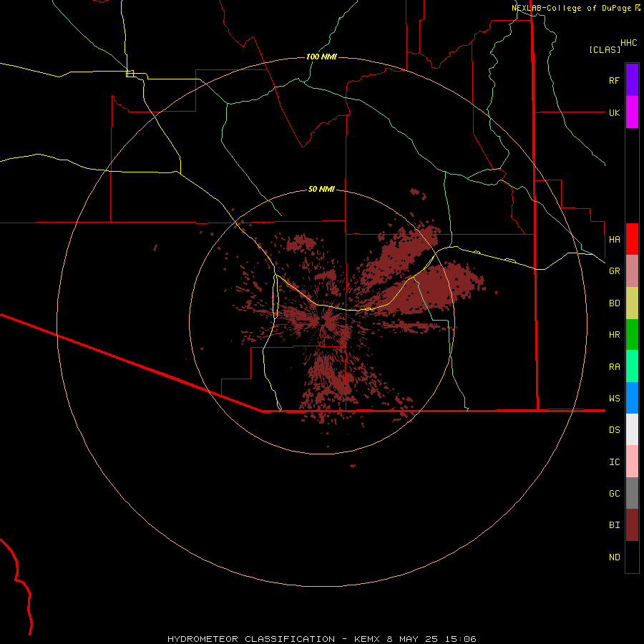644x644 pixels.
Task: Click the UK magenta legend swatch
Action: click(632, 112)
